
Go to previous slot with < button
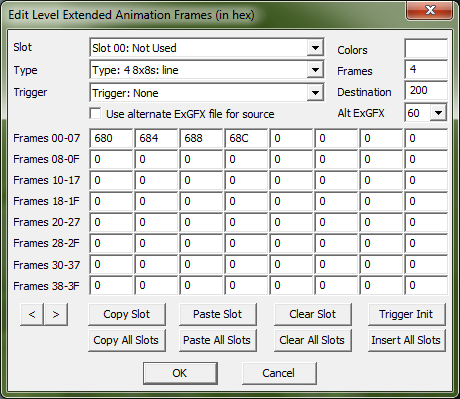click(32, 314)
